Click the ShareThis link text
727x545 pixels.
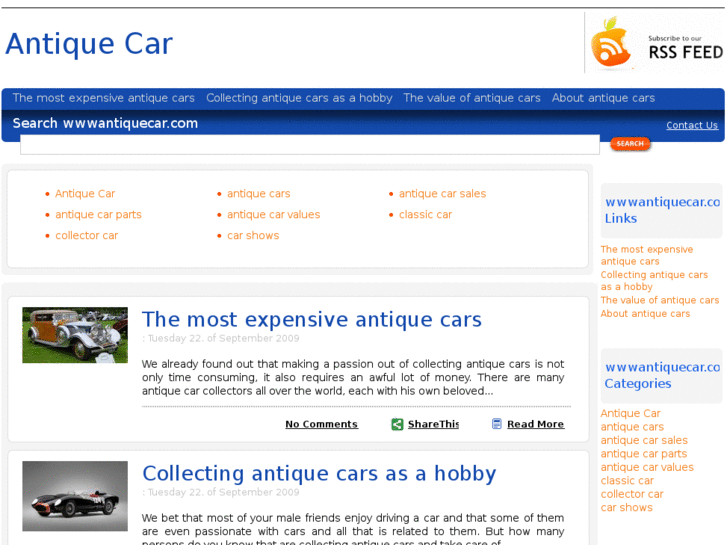point(433,424)
